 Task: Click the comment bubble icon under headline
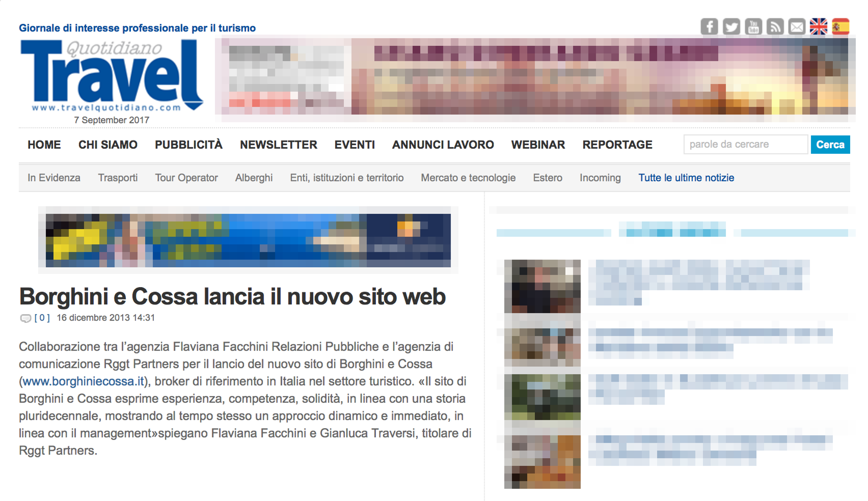pyautogui.click(x=25, y=318)
